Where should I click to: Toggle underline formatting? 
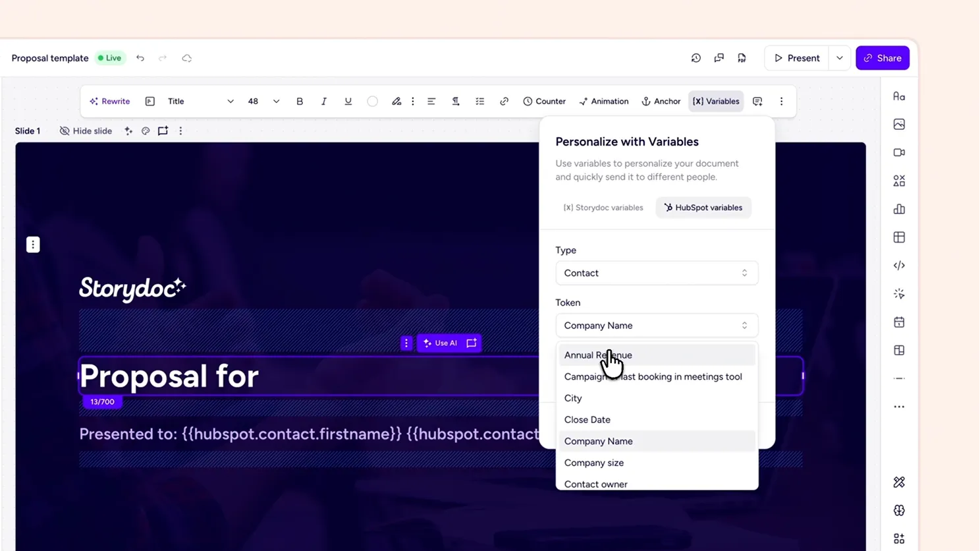click(348, 101)
